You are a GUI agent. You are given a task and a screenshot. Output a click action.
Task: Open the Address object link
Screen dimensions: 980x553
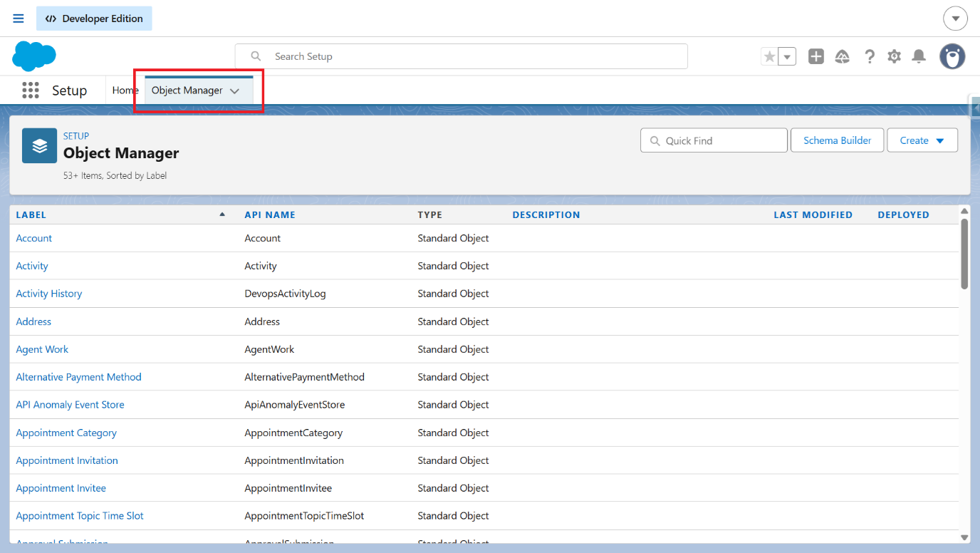point(33,321)
